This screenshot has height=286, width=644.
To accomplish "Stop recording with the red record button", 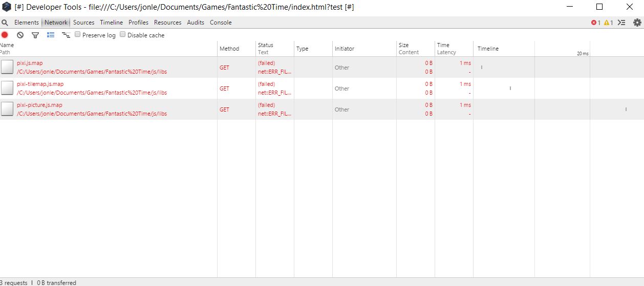I will (x=5, y=35).
